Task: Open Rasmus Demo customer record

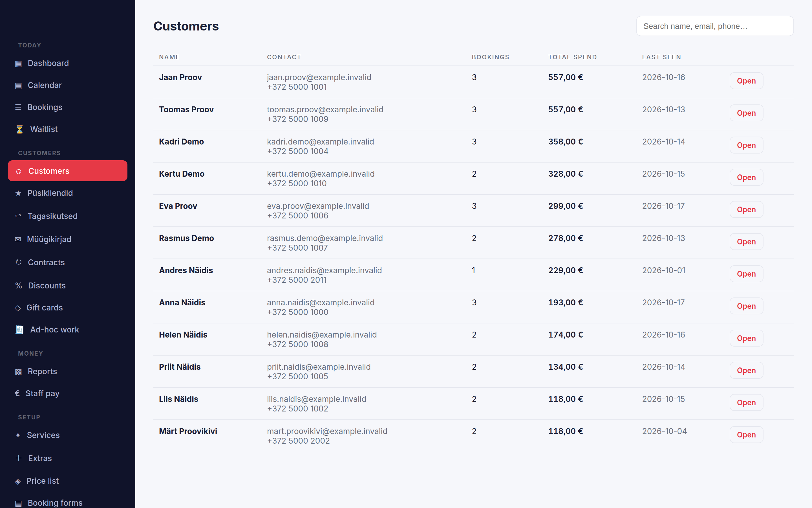Action: point(746,242)
